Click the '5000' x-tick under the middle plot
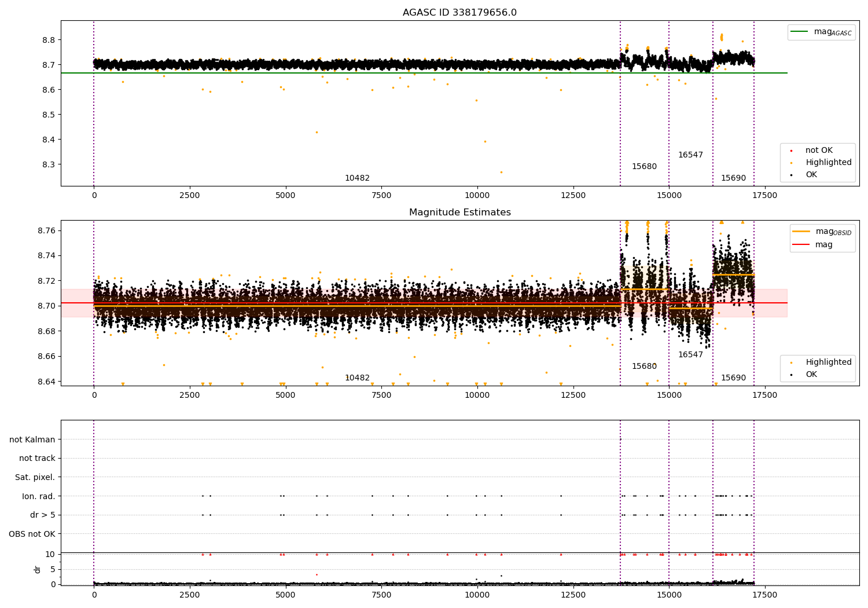Viewport: 868px width, 608px height. pos(285,395)
